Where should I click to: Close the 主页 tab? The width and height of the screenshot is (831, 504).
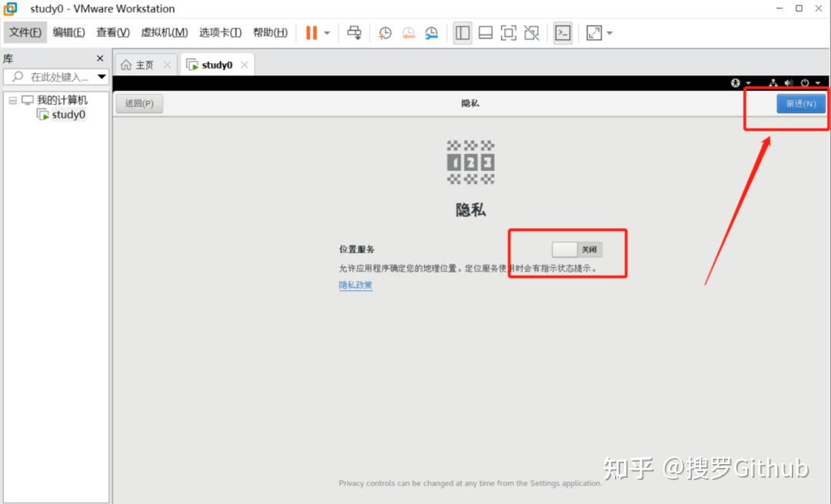click(167, 65)
